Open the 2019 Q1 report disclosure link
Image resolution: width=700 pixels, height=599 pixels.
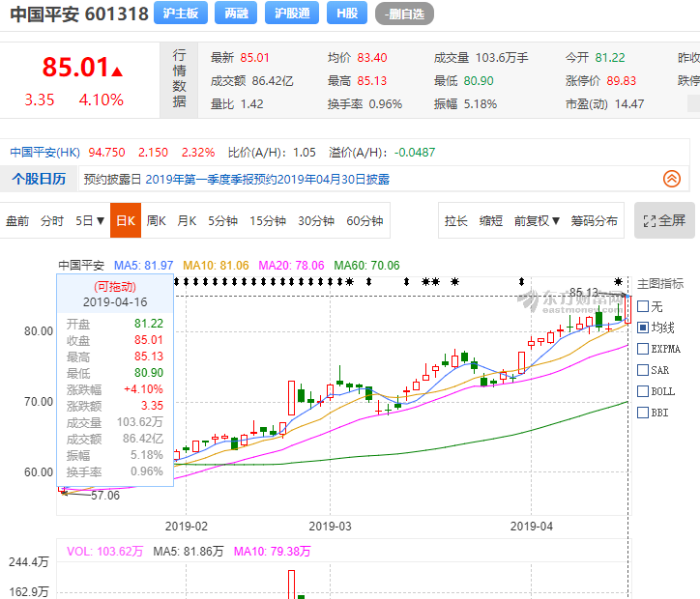tap(268, 180)
